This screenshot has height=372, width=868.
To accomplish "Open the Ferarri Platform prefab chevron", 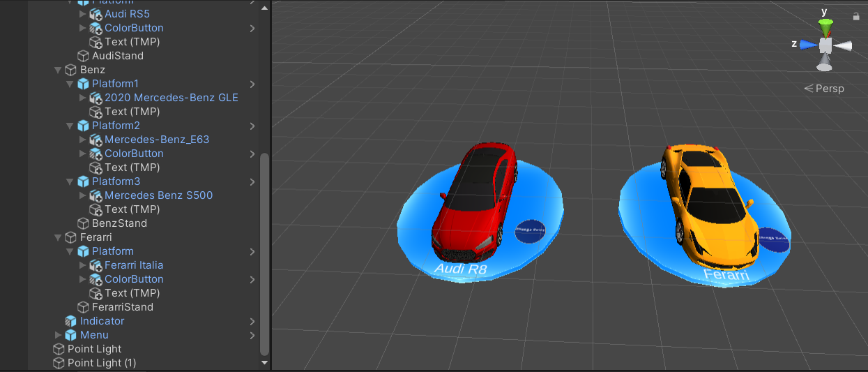I will pyautogui.click(x=252, y=251).
